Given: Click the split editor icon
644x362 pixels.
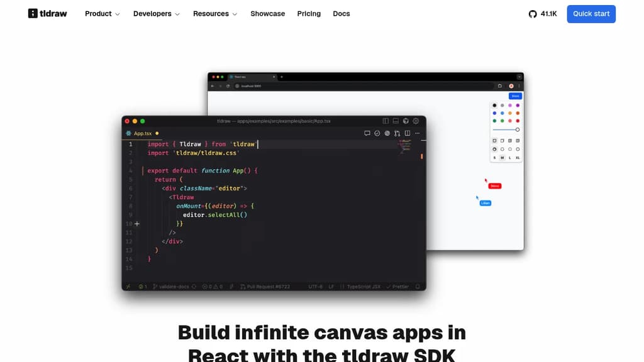Looking at the screenshot, I should click(408, 133).
